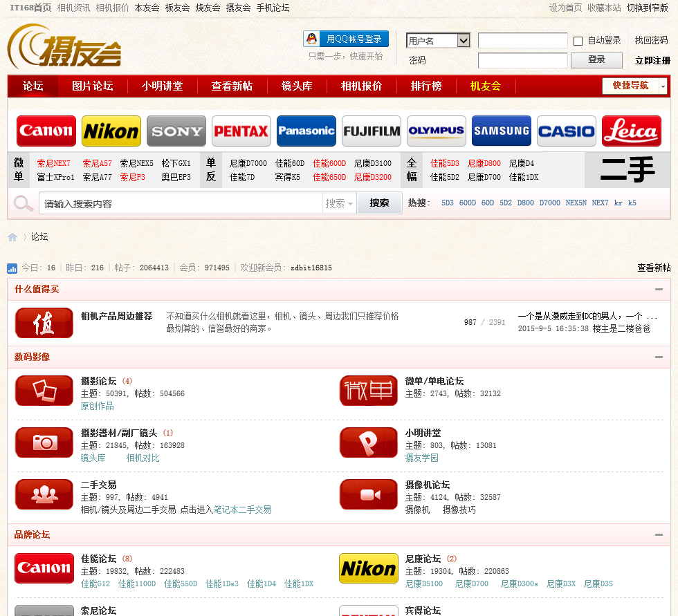Screen dimensions: 678x616
Task: Open the 相机报价 navigation tab
Action: (361, 86)
